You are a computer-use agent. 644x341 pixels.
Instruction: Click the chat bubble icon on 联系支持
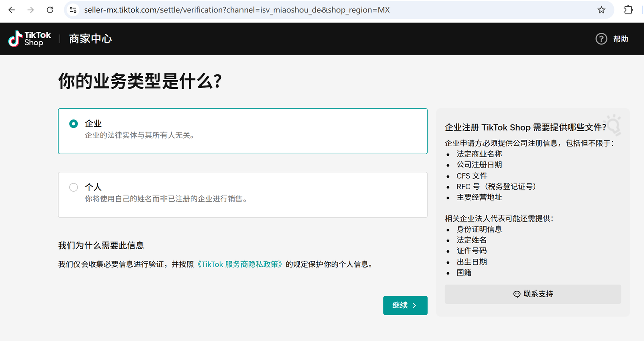pos(517,294)
